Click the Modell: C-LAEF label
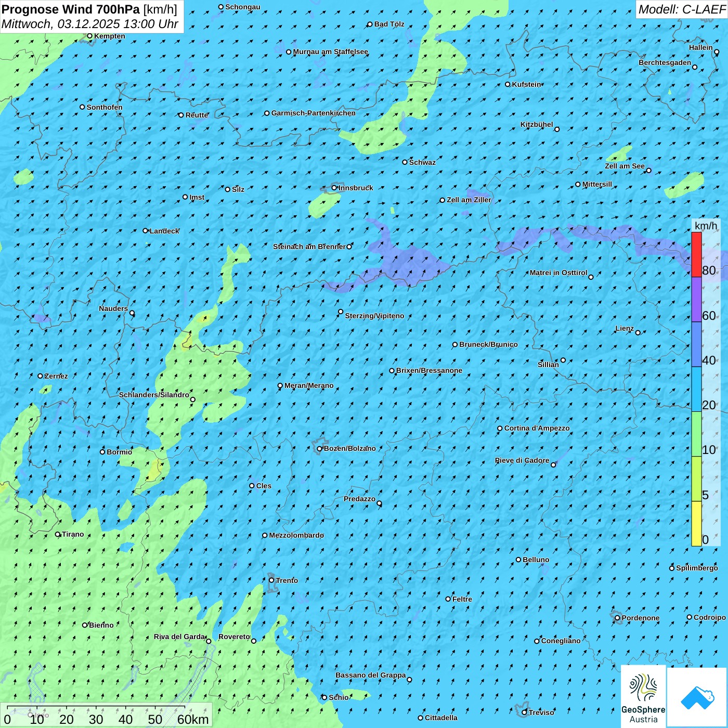The width and height of the screenshot is (728, 728). 682,9
